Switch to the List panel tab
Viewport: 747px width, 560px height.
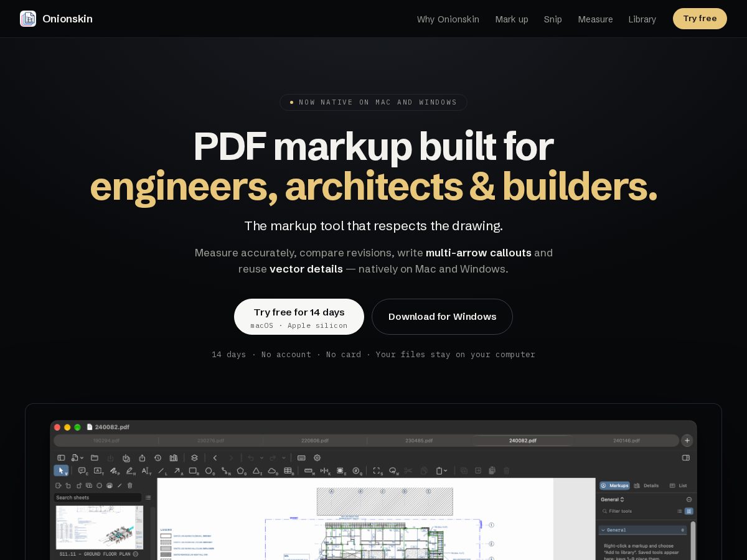679,485
